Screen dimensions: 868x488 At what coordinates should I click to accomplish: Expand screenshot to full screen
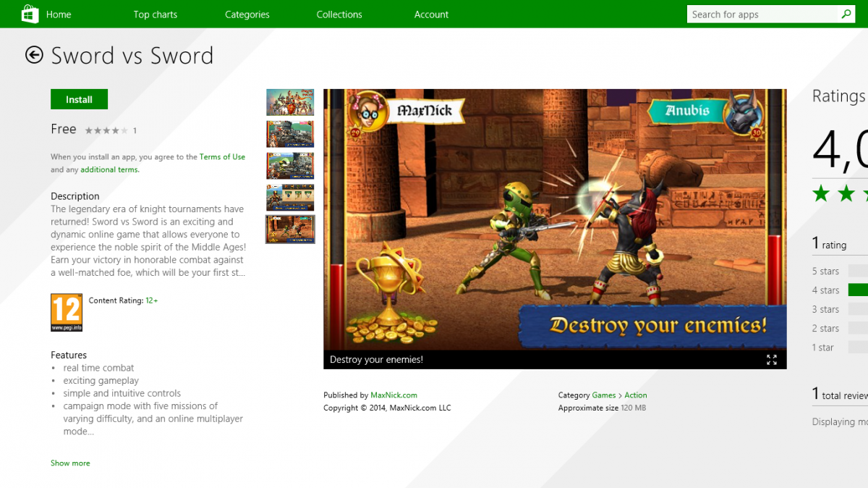[772, 360]
